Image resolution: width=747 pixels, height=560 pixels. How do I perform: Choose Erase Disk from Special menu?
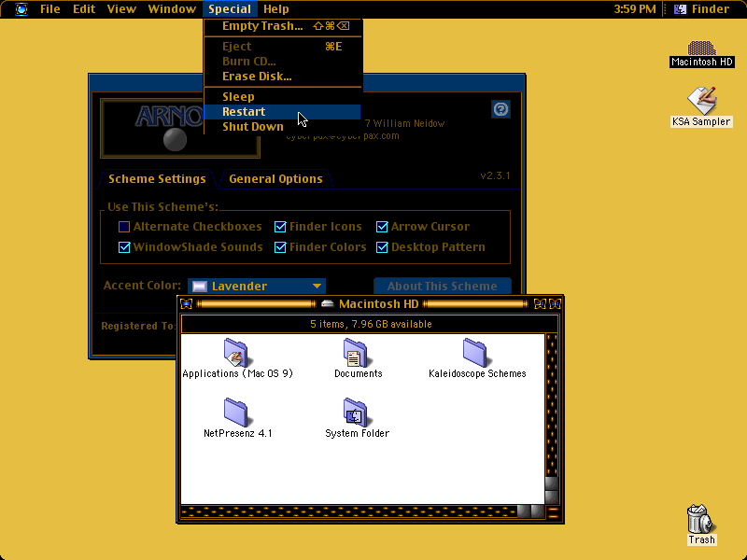pyautogui.click(x=283, y=77)
